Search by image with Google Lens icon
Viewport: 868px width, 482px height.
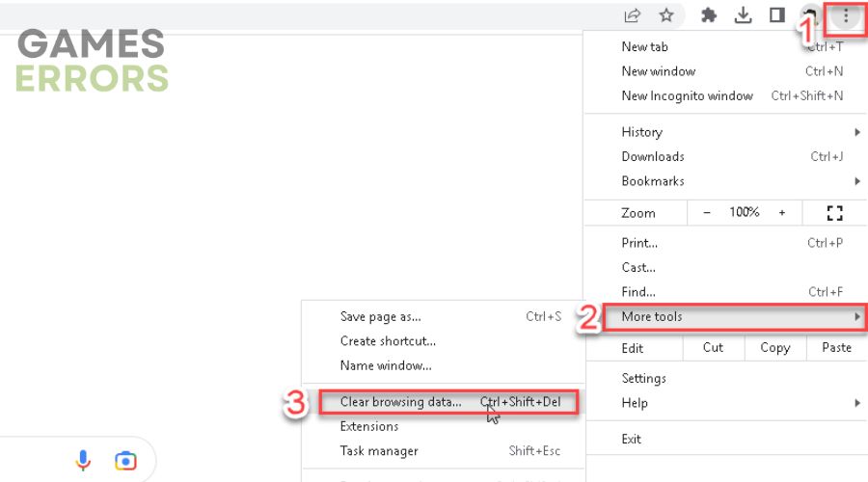point(125,461)
